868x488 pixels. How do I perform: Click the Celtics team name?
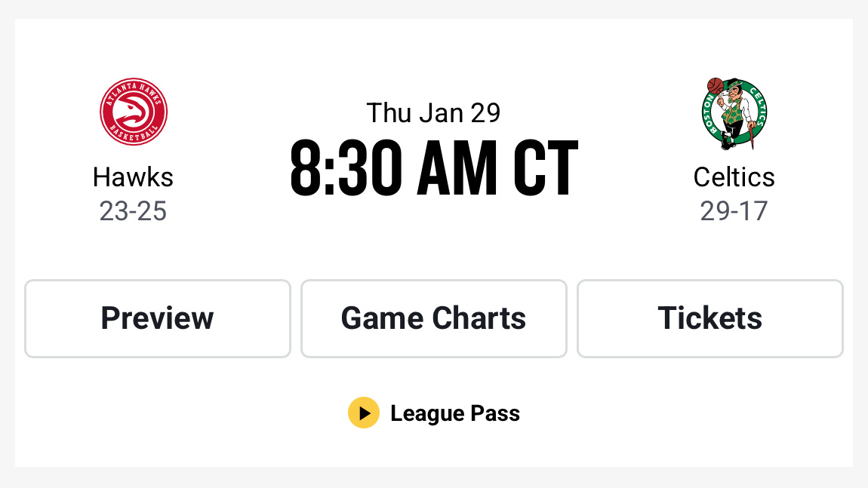[734, 176]
